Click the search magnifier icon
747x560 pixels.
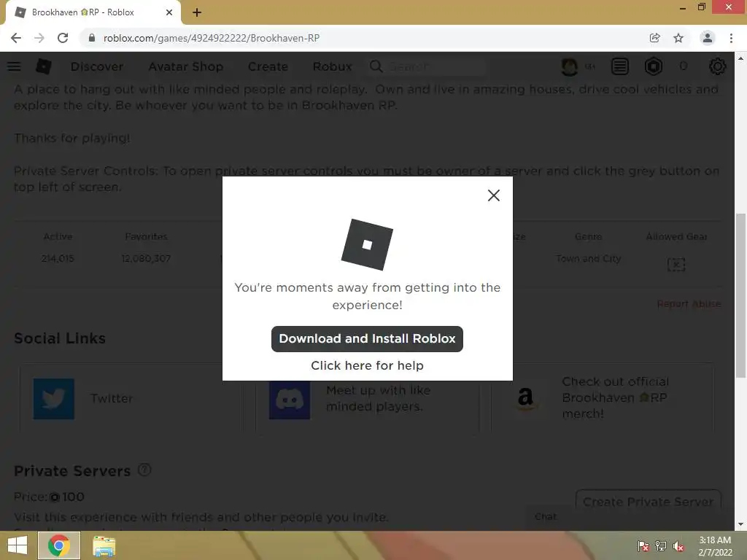376,66
